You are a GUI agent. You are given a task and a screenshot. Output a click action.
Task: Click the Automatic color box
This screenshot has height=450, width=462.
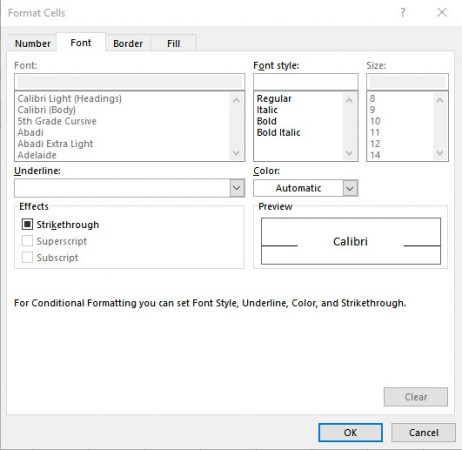tap(298, 188)
